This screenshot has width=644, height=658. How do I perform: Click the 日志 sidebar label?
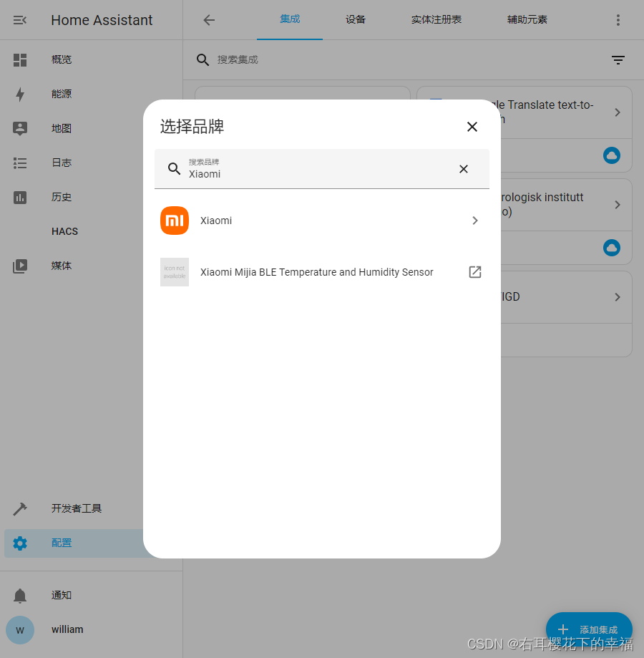coord(62,163)
